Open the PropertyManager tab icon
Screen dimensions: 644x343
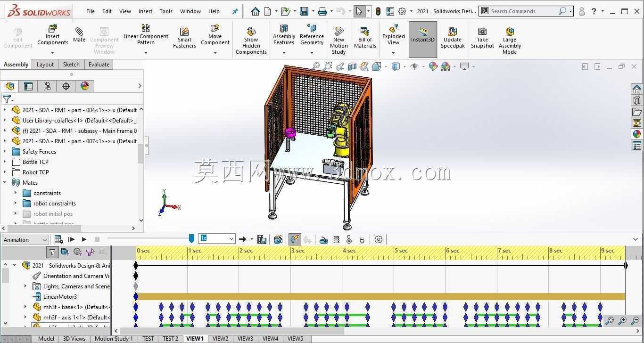(x=28, y=86)
